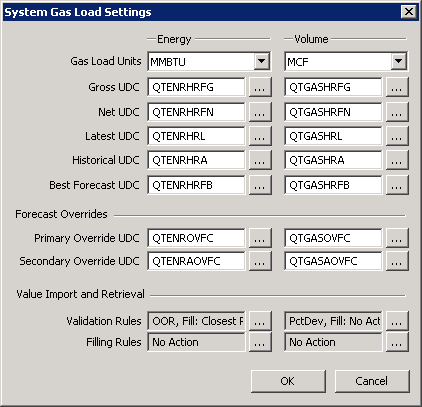Click the QTGASHRL Latest UDC field
Image resolution: width=422 pixels, height=407 pixels.
[x=333, y=136]
